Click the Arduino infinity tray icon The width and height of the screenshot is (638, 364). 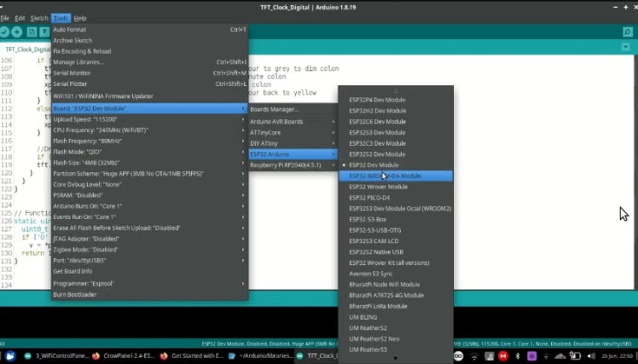pos(459,356)
